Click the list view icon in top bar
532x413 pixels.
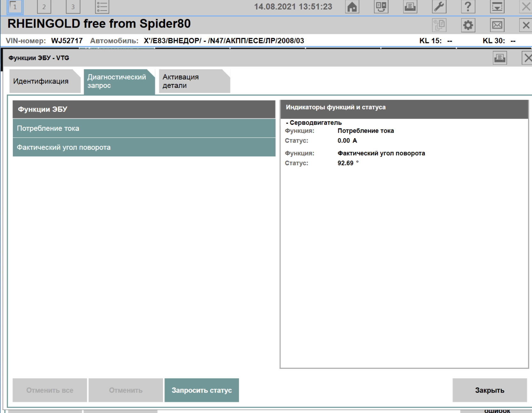point(102,7)
